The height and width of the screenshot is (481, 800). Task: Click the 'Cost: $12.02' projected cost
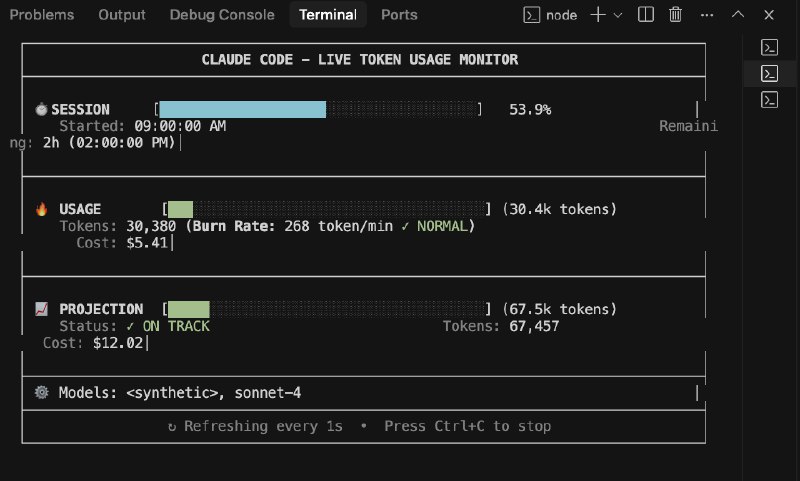coord(93,343)
